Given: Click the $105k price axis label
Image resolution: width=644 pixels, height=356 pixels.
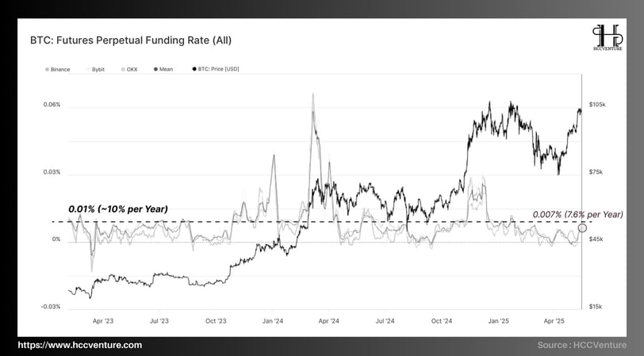Looking at the screenshot, I should 597,105.
